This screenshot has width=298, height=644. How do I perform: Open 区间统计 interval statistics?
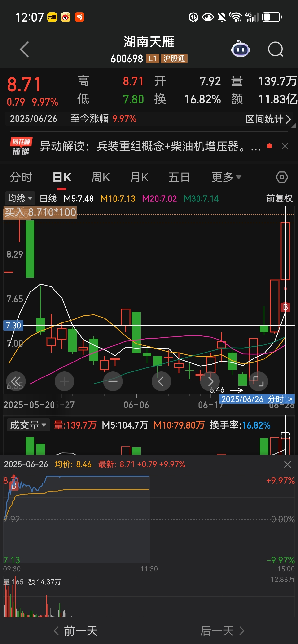(268, 119)
